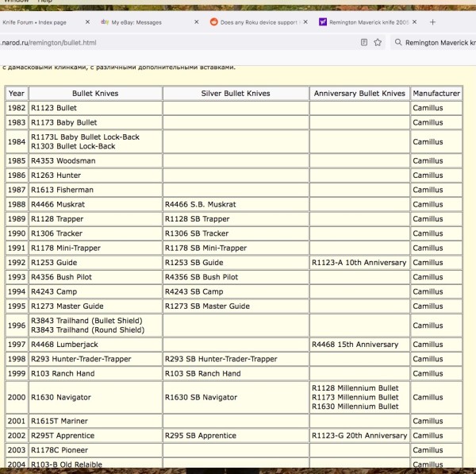Click R1173L Baby Bullet Lock-Back text

click(x=86, y=137)
